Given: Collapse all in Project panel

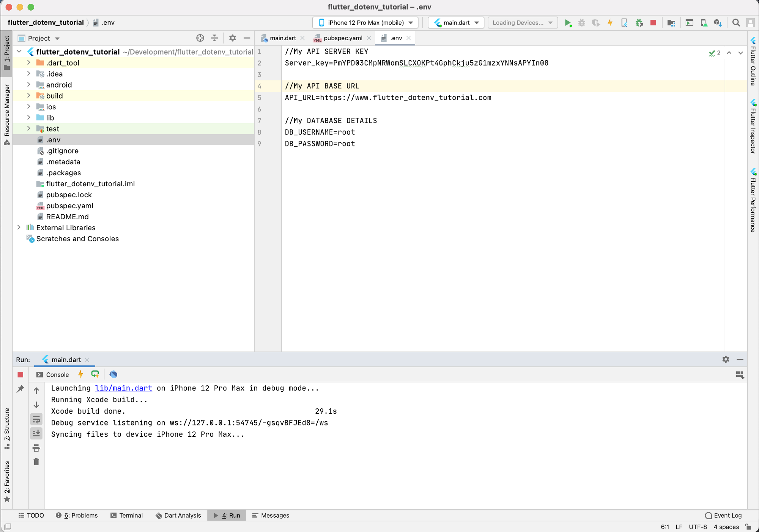Looking at the screenshot, I should (x=214, y=38).
